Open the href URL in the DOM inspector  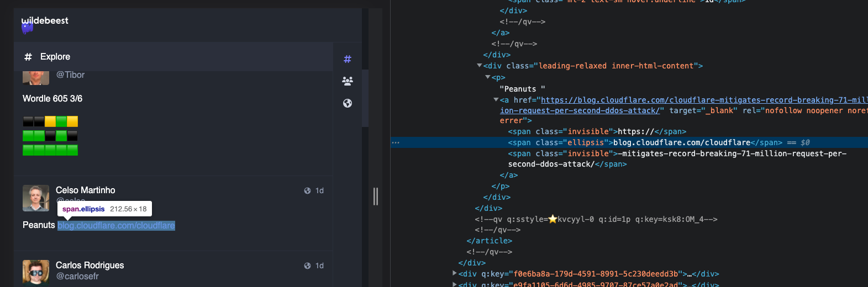pos(683,105)
